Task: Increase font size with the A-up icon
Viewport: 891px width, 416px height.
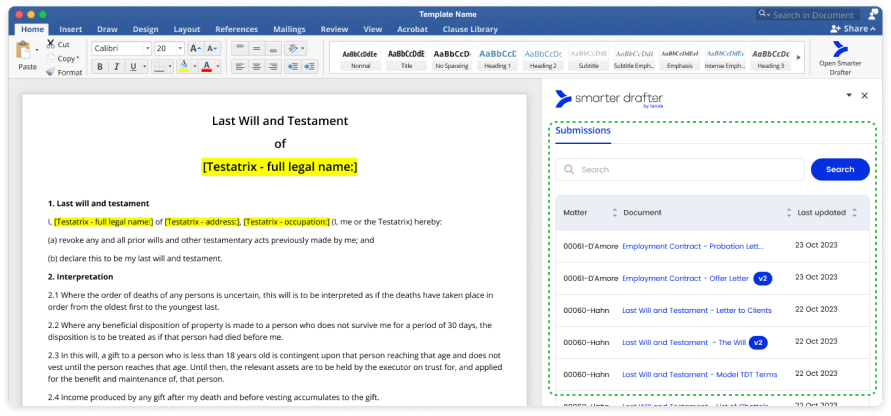Action: [x=195, y=48]
